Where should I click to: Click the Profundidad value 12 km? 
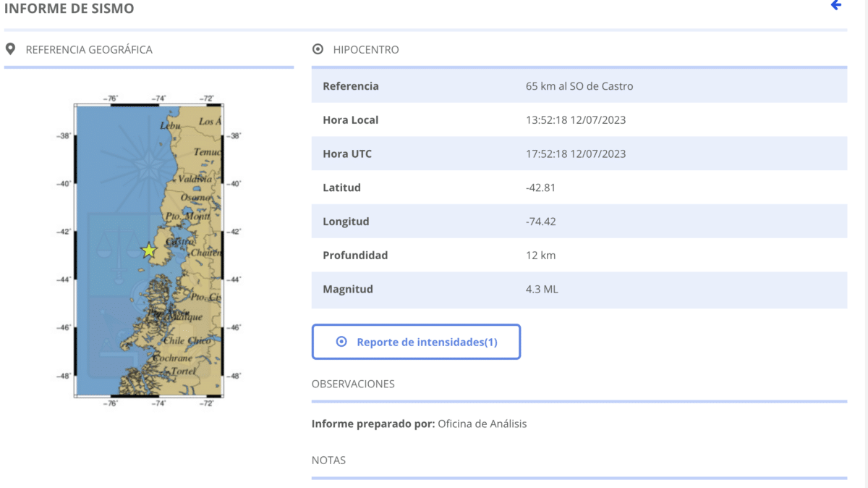point(540,255)
